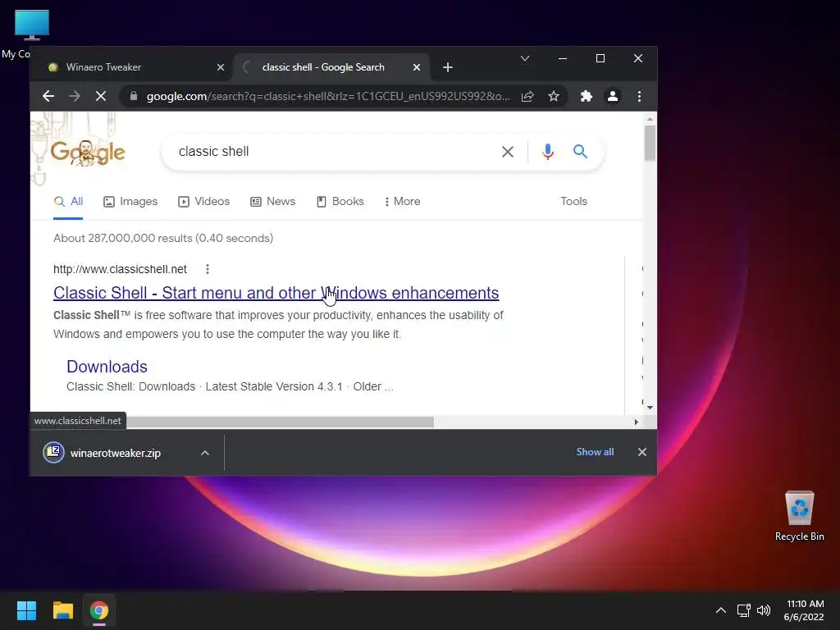This screenshot has width=840, height=630.
Task: Select the All results tab
Action: tap(68, 202)
